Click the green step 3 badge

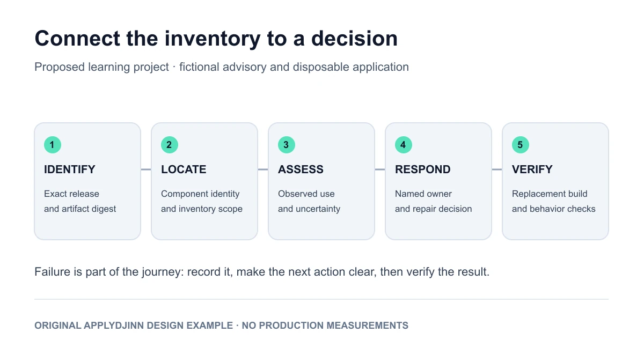pyautogui.click(x=287, y=145)
